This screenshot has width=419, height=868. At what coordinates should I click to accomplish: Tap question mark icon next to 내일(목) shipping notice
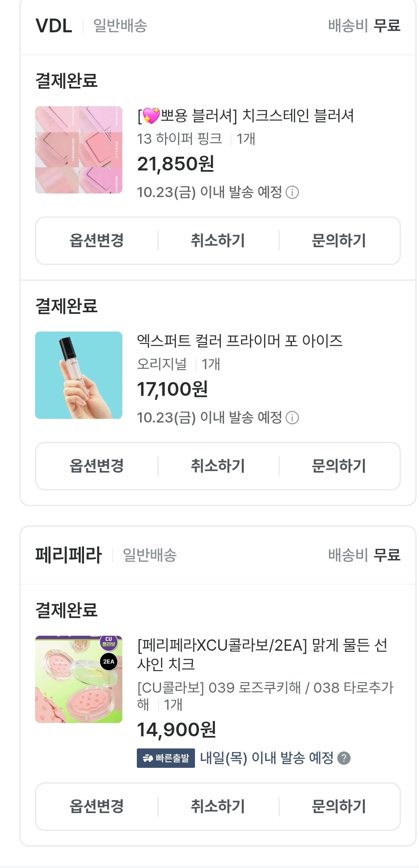click(344, 758)
